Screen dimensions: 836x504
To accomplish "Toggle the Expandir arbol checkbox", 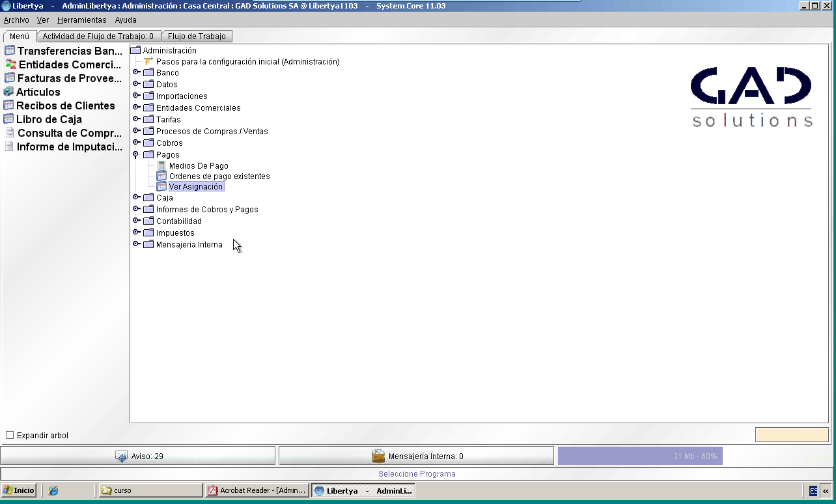I will point(10,435).
